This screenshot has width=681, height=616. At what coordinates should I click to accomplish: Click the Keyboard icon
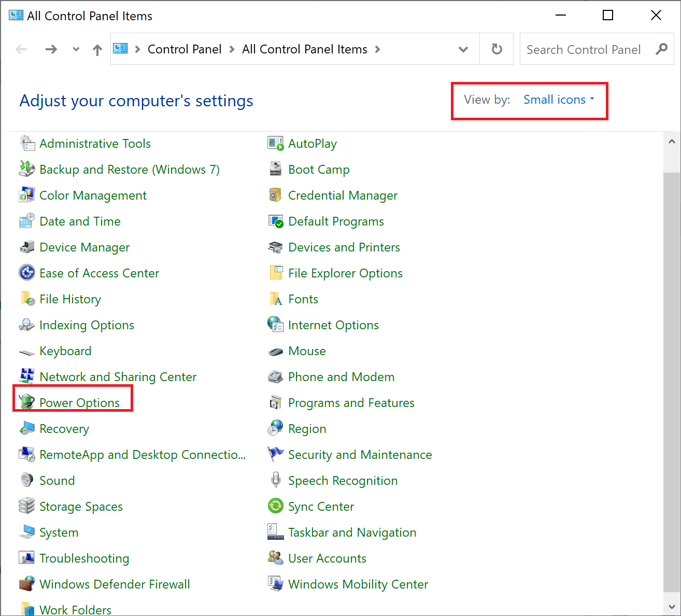tap(27, 352)
